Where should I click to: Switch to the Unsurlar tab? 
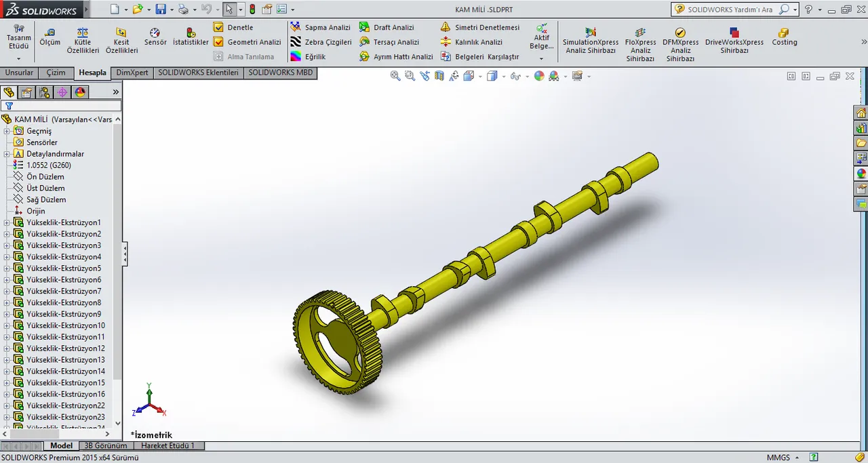tap(19, 73)
